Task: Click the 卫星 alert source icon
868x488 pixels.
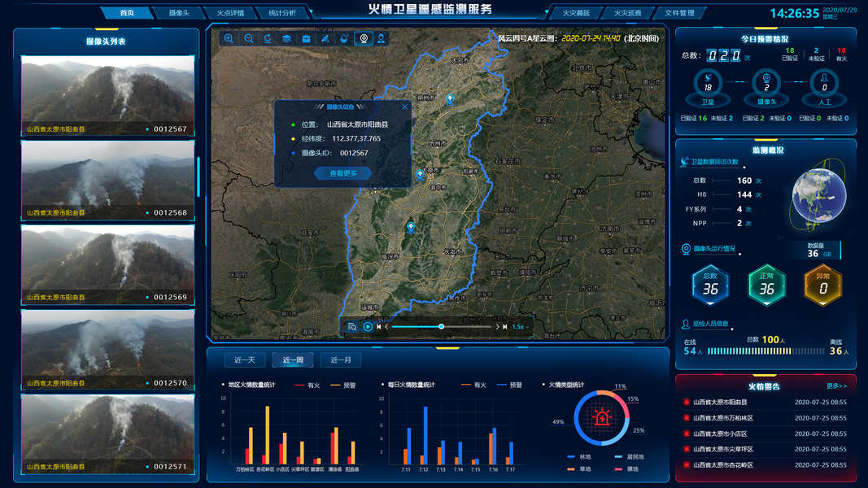Action: (x=708, y=84)
